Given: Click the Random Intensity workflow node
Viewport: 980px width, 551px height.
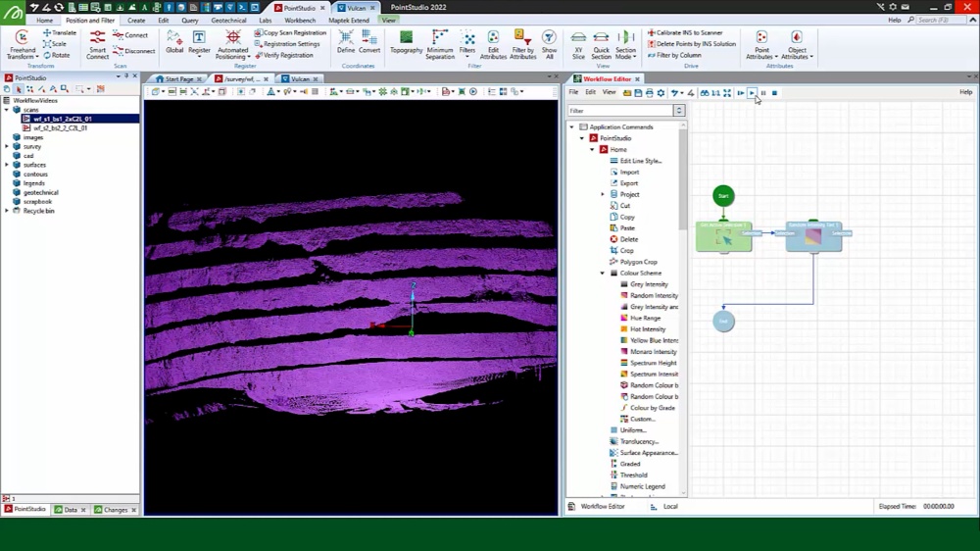Looking at the screenshot, I should pyautogui.click(x=813, y=236).
